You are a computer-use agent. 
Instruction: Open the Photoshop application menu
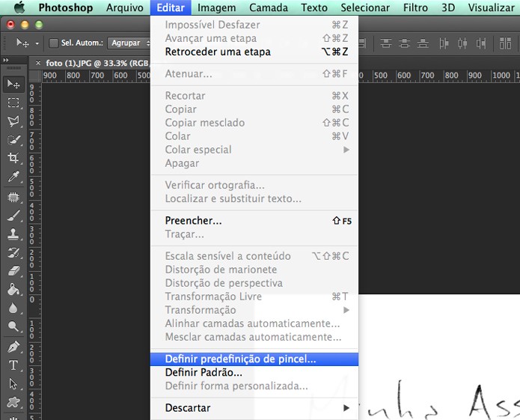pos(66,7)
